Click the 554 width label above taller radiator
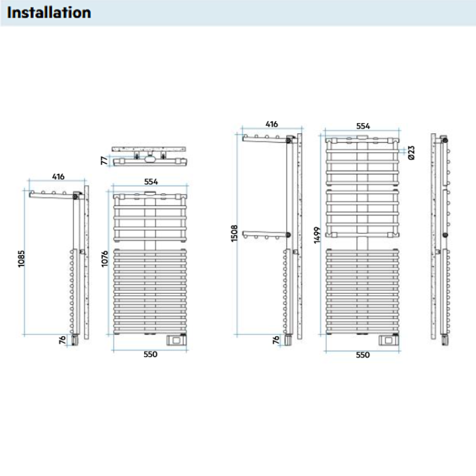476x476 pixels. tap(362, 126)
